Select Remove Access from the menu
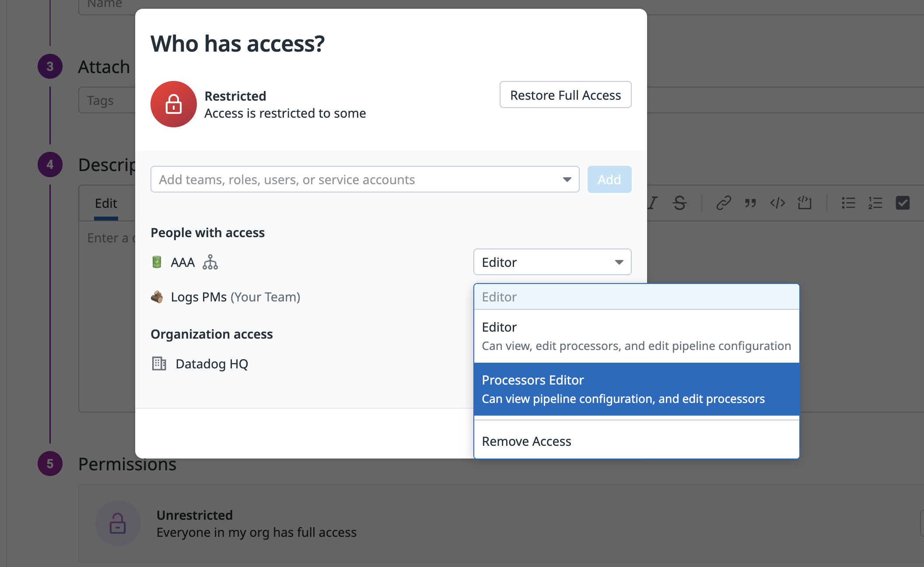 (527, 441)
